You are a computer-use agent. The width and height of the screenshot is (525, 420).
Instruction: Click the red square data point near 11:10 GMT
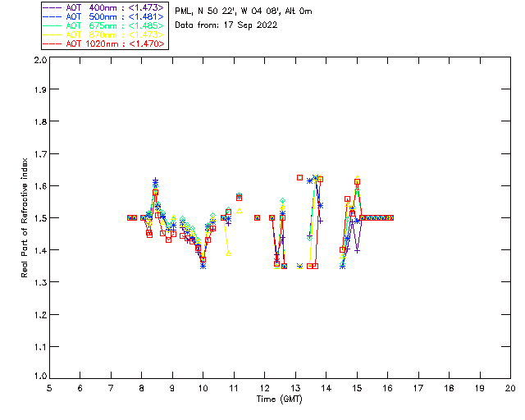239,198
